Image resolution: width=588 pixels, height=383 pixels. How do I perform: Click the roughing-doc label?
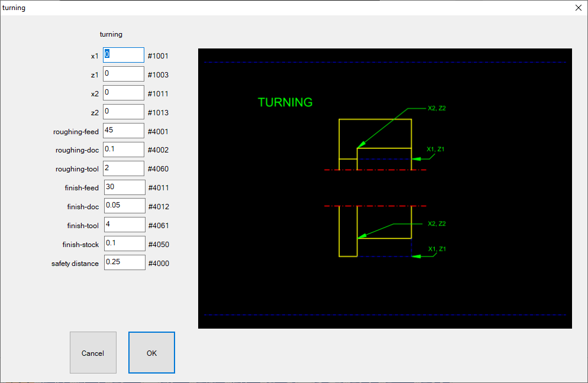click(x=77, y=150)
